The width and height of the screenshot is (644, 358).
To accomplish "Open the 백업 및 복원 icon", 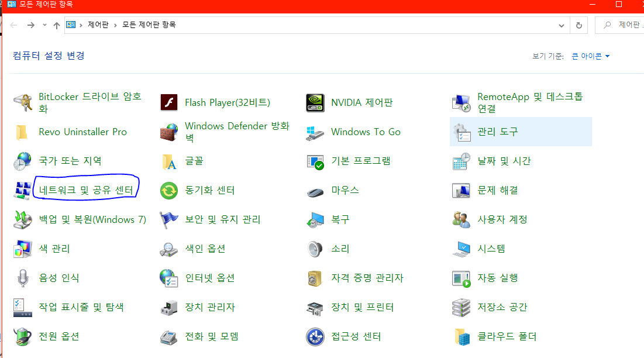I will [23, 220].
